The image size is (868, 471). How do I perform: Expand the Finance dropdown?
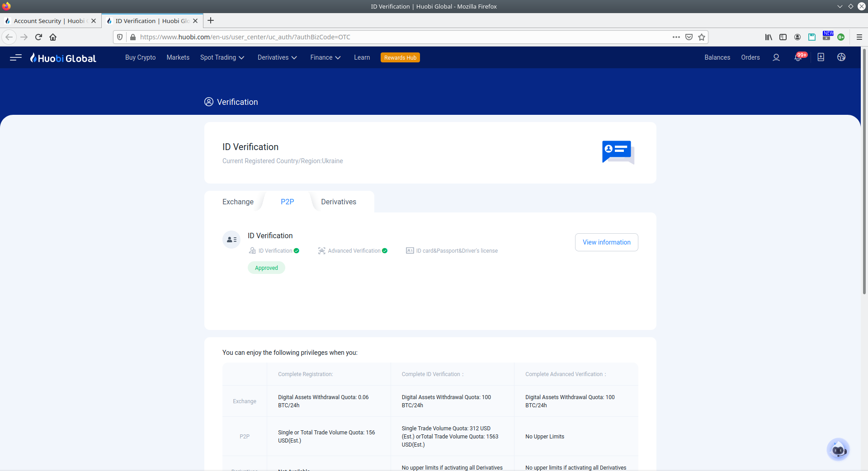pos(325,57)
